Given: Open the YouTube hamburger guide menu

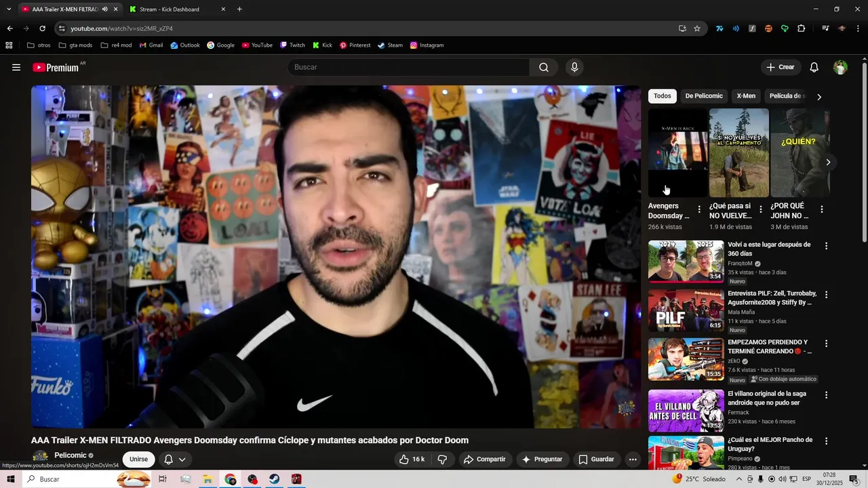Looking at the screenshot, I should coord(16,67).
